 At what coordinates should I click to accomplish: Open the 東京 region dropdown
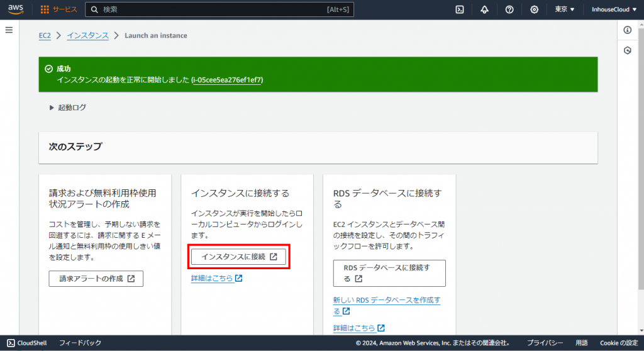tap(565, 9)
